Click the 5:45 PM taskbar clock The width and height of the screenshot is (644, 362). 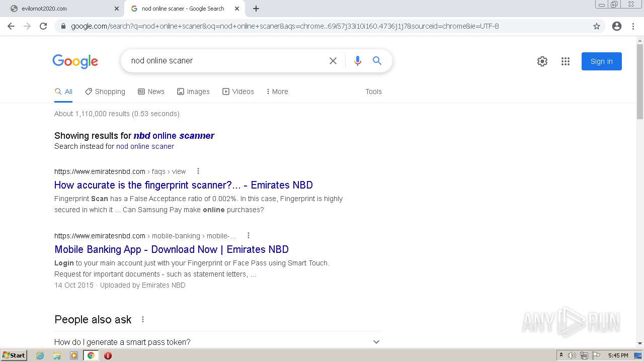point(618,355)
